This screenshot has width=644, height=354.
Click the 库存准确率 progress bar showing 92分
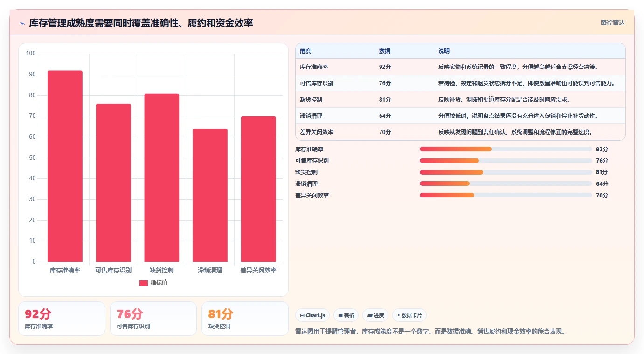point(506,149)
